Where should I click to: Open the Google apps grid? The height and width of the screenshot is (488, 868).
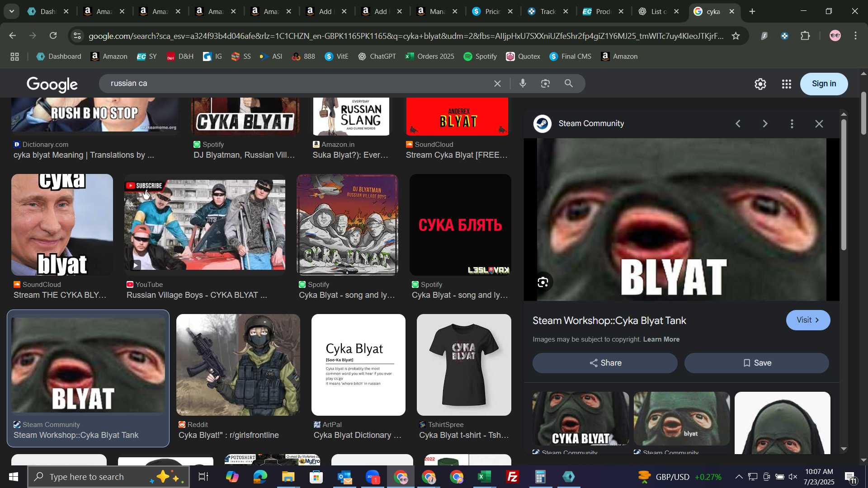point(787,84)
